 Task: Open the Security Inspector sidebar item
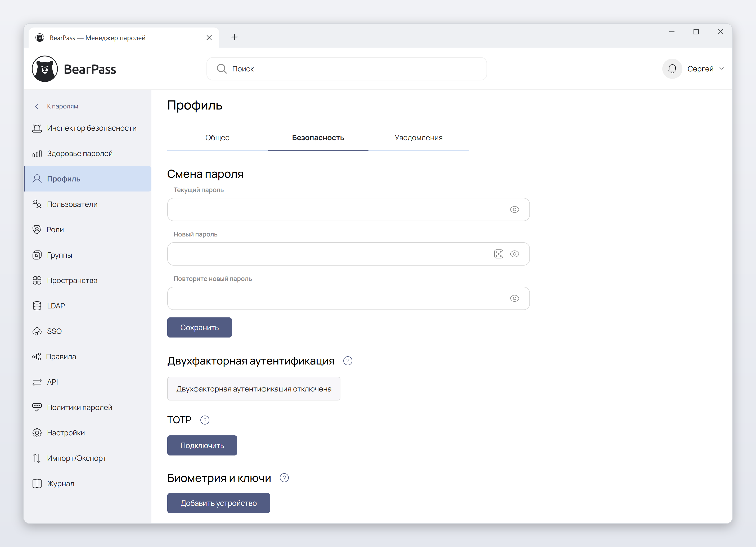tap(87, 128)
